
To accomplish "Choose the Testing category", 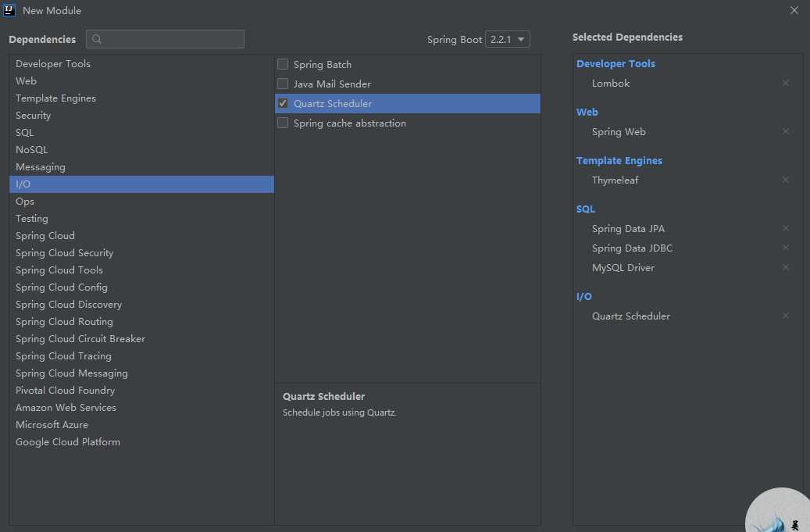I will point(141,219).
